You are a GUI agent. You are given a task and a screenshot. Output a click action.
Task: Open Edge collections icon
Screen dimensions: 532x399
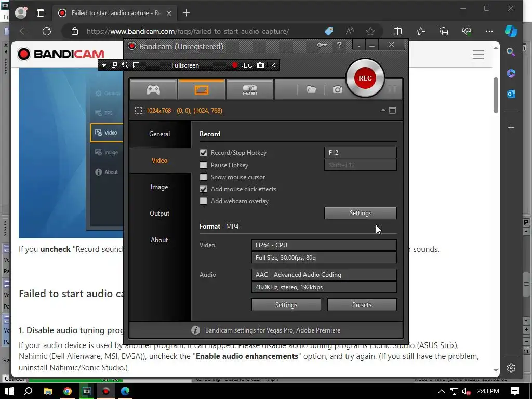click(x=444, y=31)
